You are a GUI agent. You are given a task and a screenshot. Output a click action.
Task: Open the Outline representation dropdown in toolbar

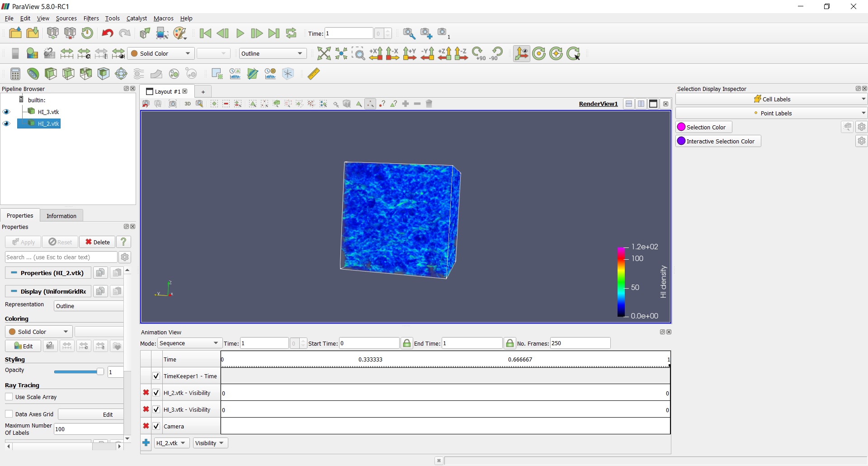(273, 53)
